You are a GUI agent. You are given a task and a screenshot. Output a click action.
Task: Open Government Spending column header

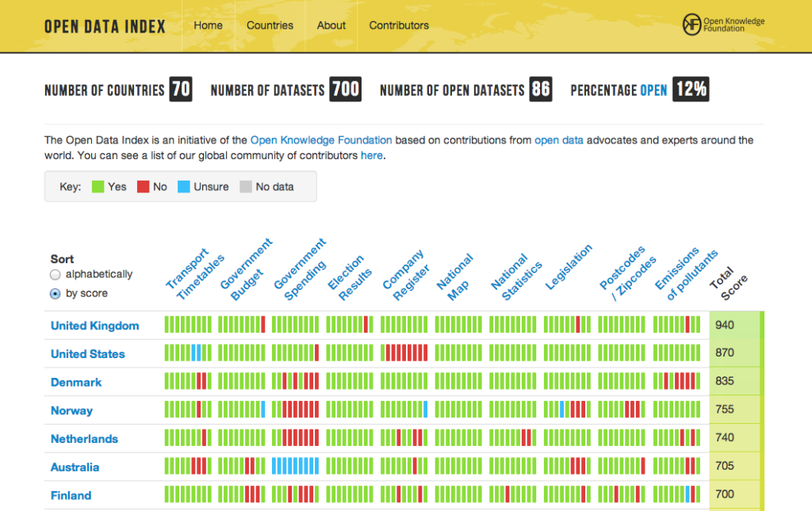301,270
